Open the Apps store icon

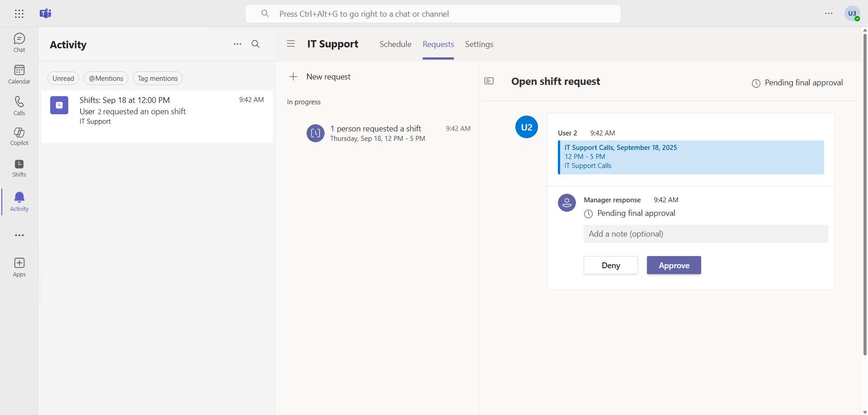19,267
